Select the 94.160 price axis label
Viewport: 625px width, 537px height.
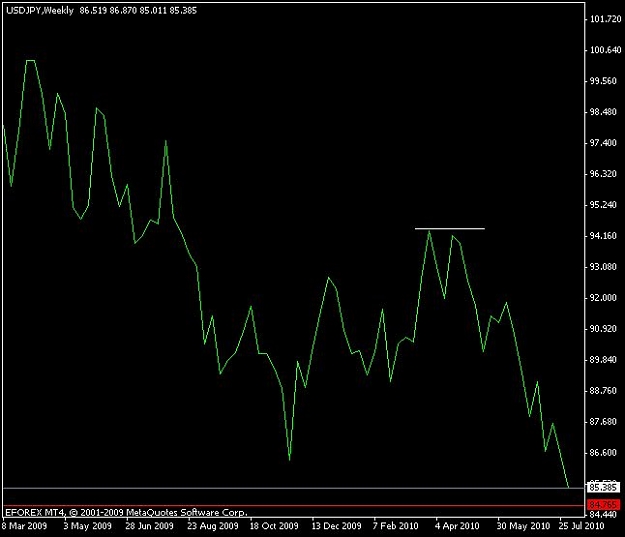coord(605,236)
